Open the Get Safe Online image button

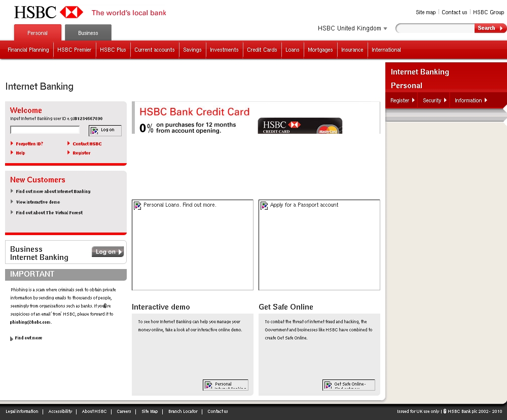tap(349, 385)
